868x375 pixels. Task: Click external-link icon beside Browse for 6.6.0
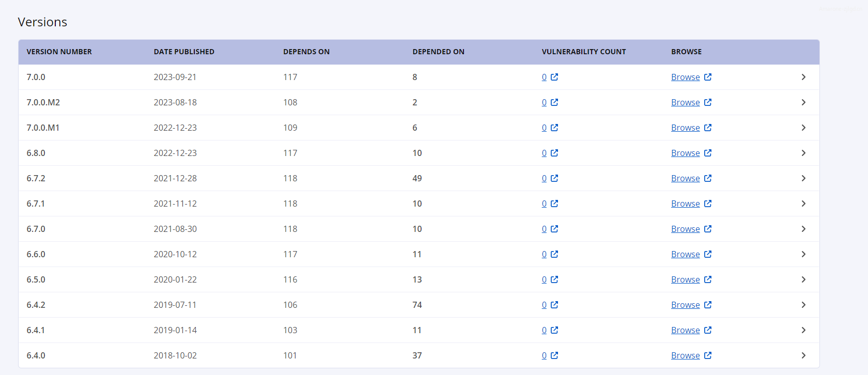click(x=708, y=254)
